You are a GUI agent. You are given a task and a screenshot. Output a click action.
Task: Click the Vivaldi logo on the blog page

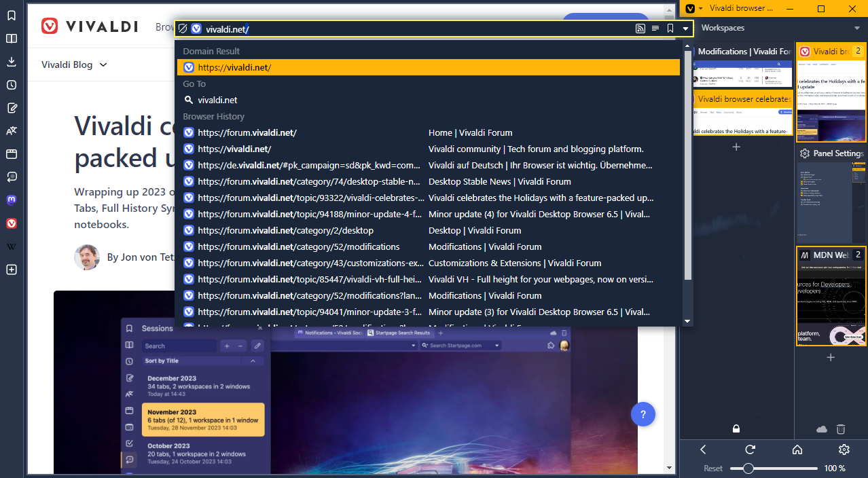click(x=89, y=26)
